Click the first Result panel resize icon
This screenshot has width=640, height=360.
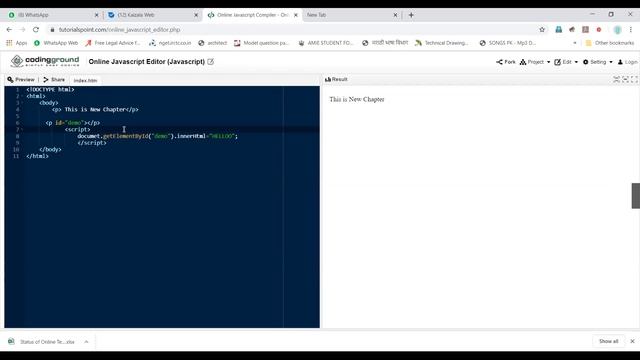[616, 79]
